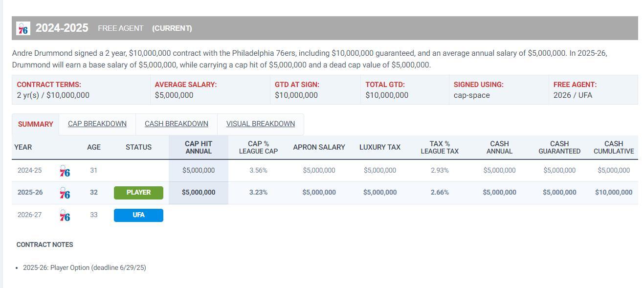Click the Cash Guaranteed column header

pyautogui.click(x=559, y=147)
